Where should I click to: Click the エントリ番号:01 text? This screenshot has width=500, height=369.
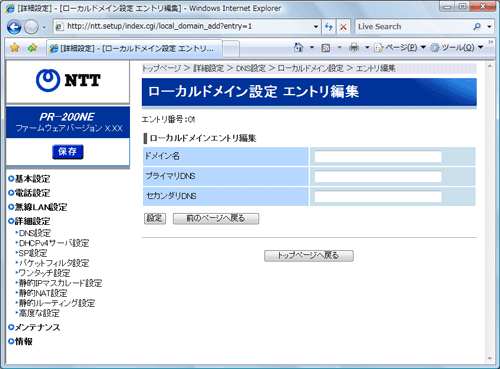pos(168,119)
